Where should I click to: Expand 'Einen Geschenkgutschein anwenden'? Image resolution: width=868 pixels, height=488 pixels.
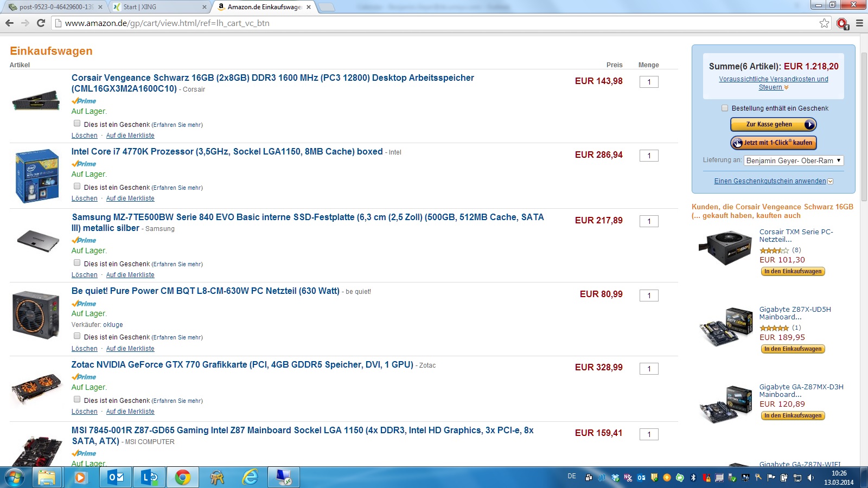(773, 181)
